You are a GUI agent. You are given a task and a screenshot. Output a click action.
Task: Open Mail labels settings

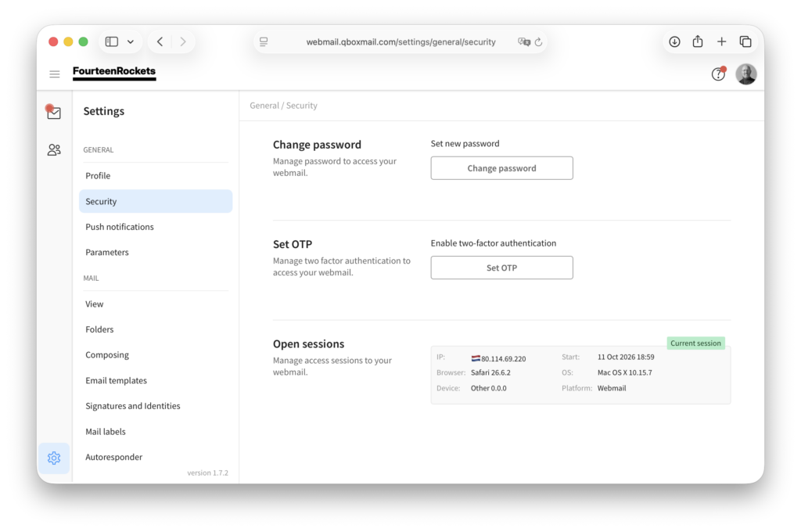156,432
